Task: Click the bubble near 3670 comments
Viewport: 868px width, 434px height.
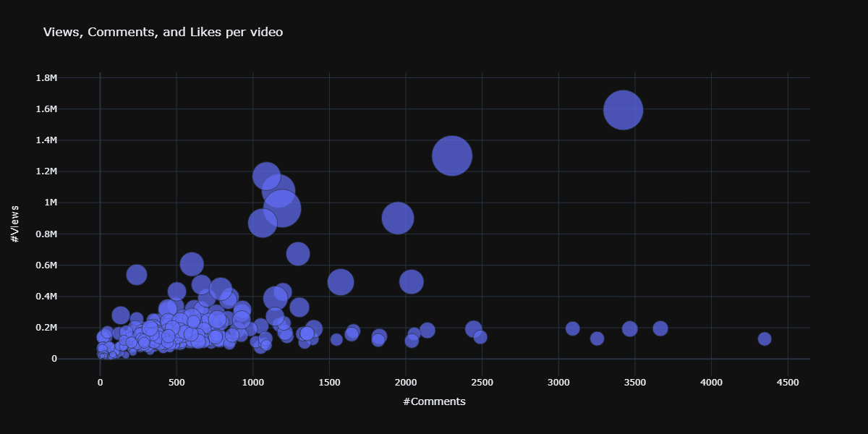Action: (x=660, y=328)
